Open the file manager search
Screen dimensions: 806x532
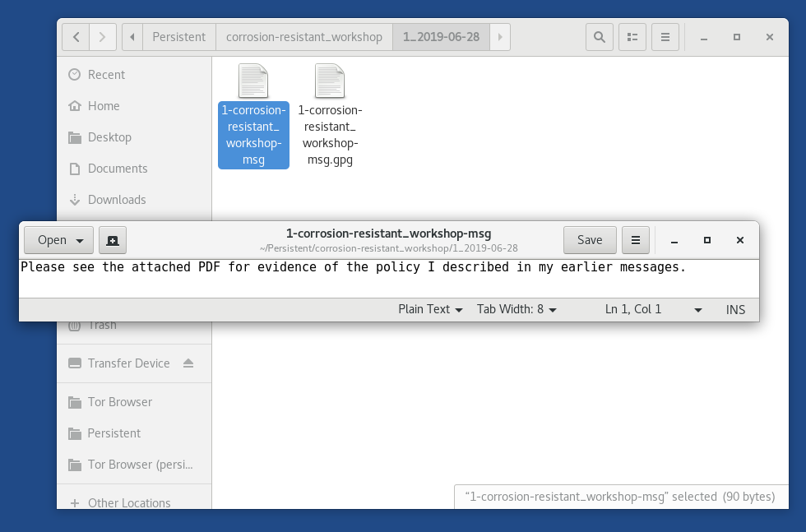[600, 37]
